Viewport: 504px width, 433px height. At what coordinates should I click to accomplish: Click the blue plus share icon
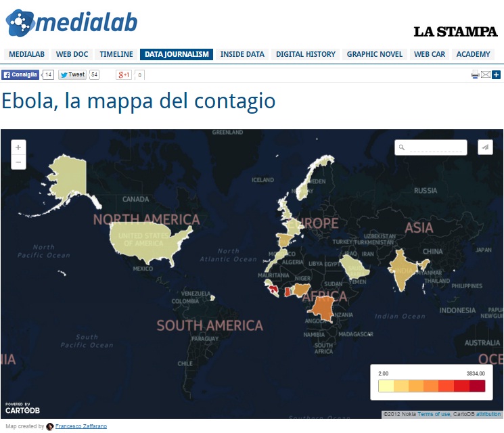click(496, 74)
